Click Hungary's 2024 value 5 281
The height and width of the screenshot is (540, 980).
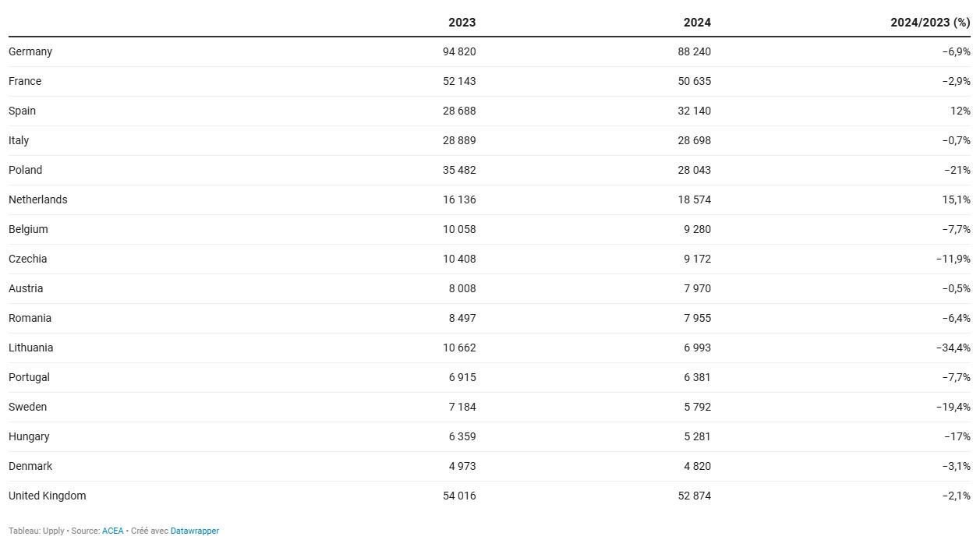pyautogui.click(x=698, y=436)
